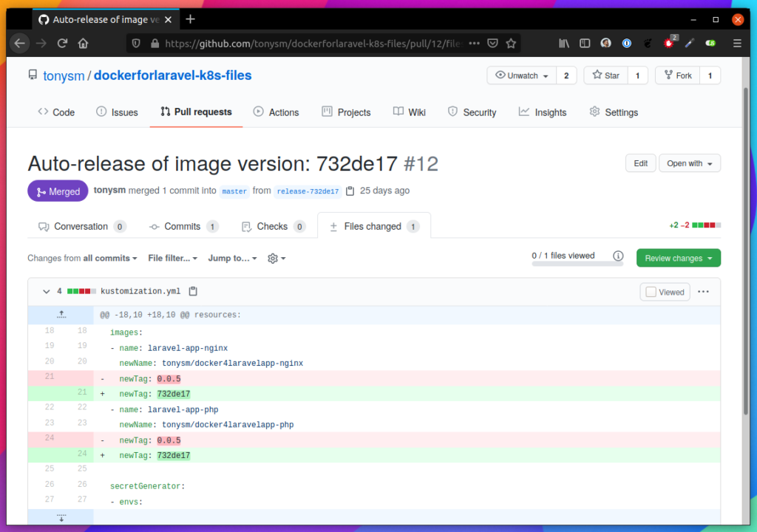The width and height of the screenshot is (757, 532).
Task: Open the Review changes dropdown
Action: 679,258
